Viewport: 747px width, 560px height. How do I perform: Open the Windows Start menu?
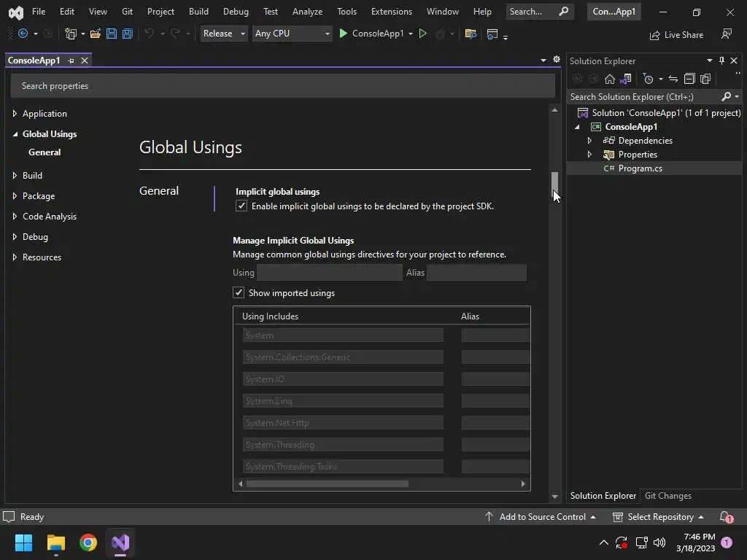[x=23, y=542]
